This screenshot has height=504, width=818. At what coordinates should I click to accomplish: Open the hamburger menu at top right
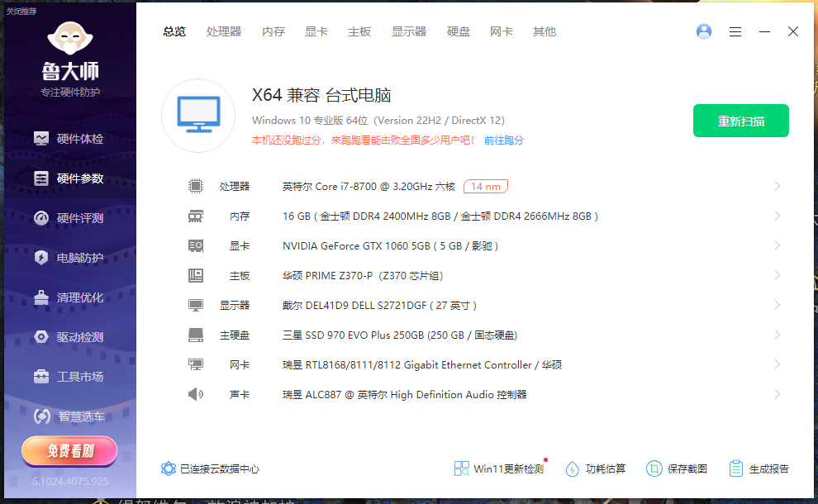pos(735,31)
